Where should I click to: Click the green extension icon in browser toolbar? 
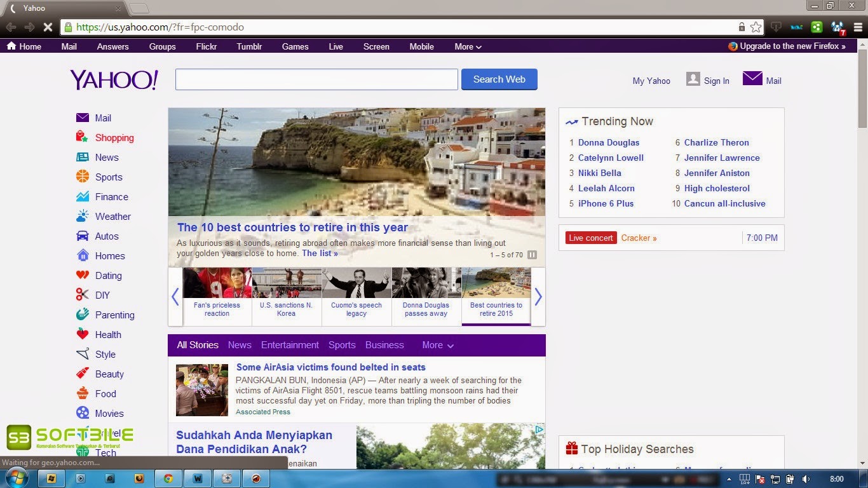click(817, 27)
